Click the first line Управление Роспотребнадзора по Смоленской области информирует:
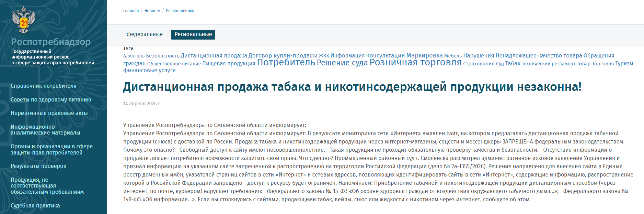 (215, 125)
